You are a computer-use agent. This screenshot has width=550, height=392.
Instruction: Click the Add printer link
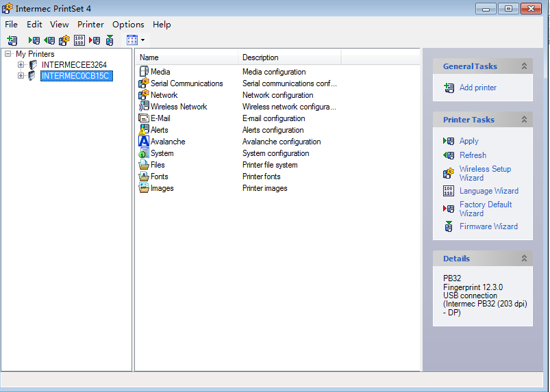point(478,88)
